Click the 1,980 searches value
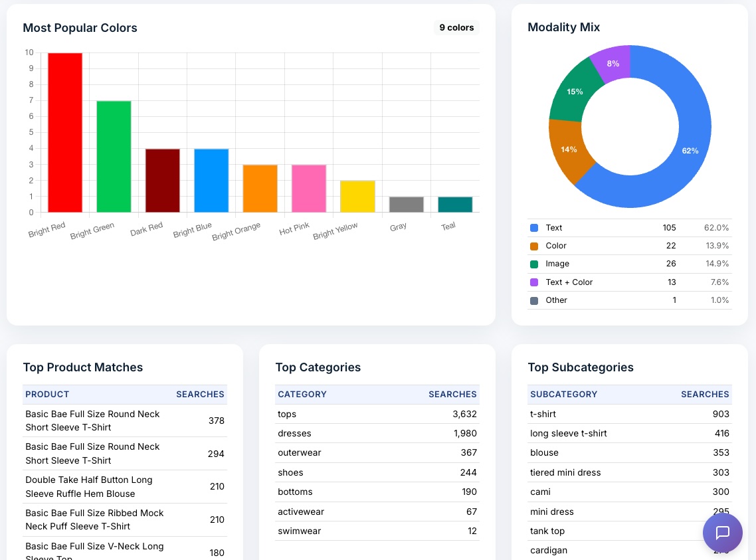756x560 pixels. point(465,433)
